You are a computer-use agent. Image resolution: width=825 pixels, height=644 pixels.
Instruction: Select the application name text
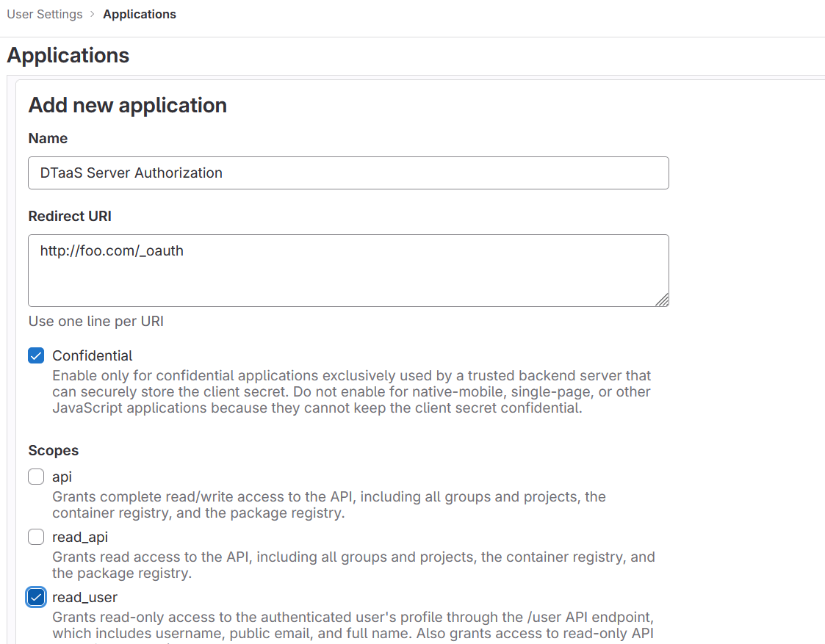131,173
